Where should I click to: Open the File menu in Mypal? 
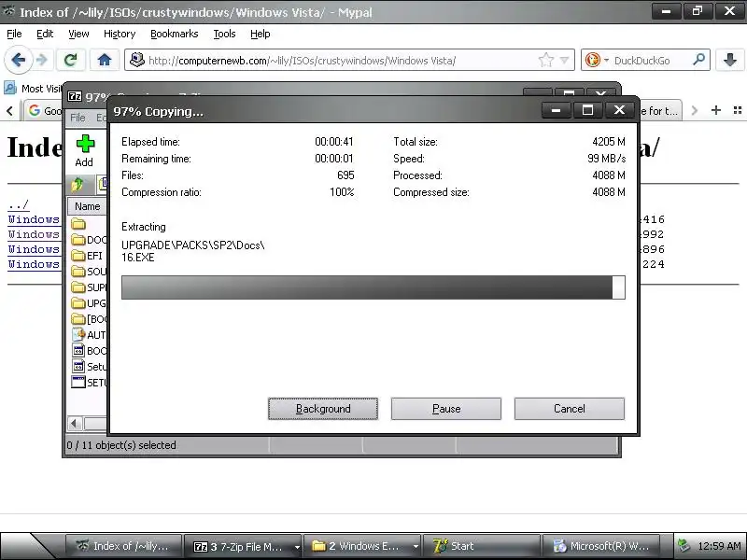pyautogui.click(x=14, y=34)
